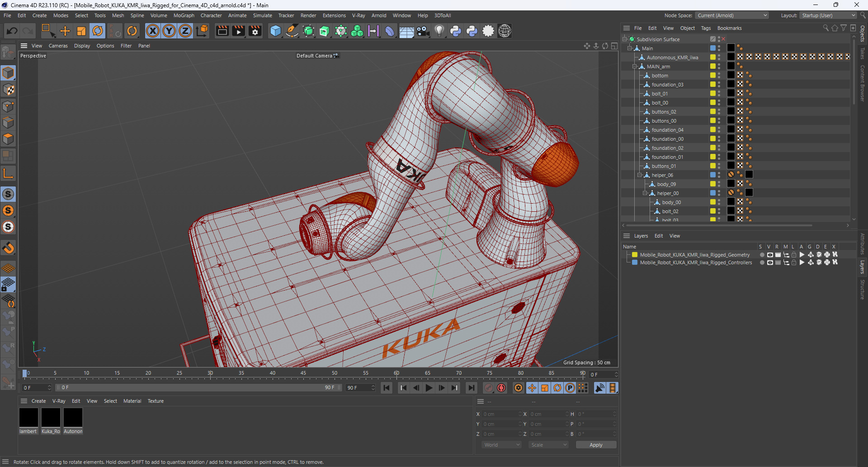868x467 pixels.
Task: Select the Rotate tool icon
Action: [98, 31]
